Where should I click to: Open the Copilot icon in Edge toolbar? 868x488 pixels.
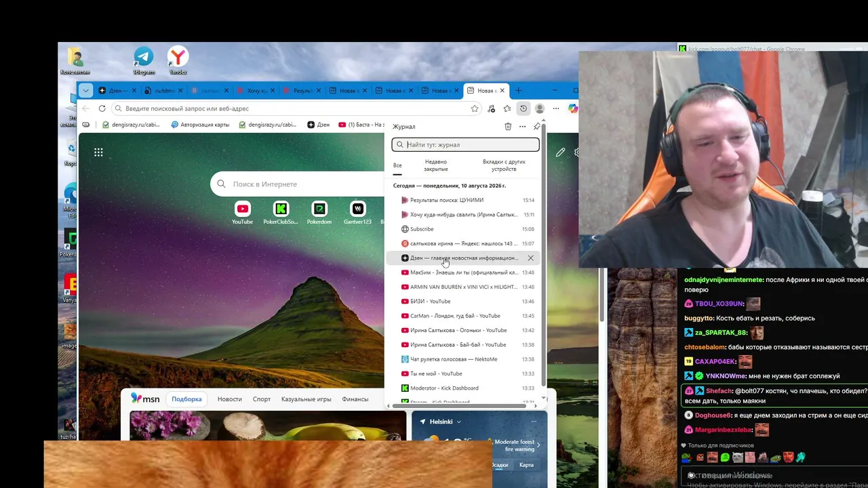point(573,108)
